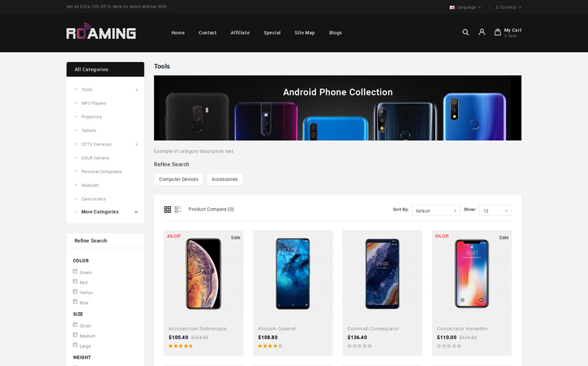
Task: Switch to grid view layout
Action: [168, 209]
